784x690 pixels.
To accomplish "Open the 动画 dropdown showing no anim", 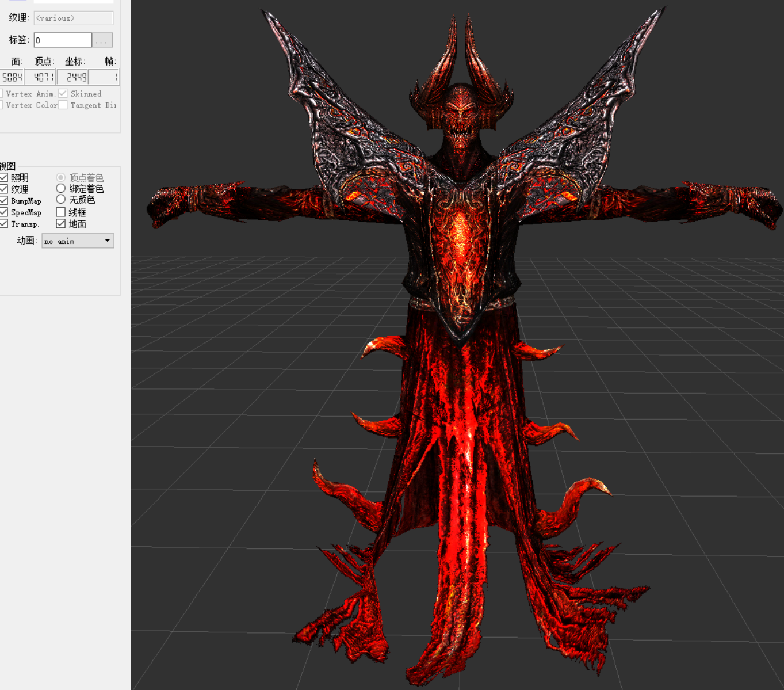I will point(78,241).
